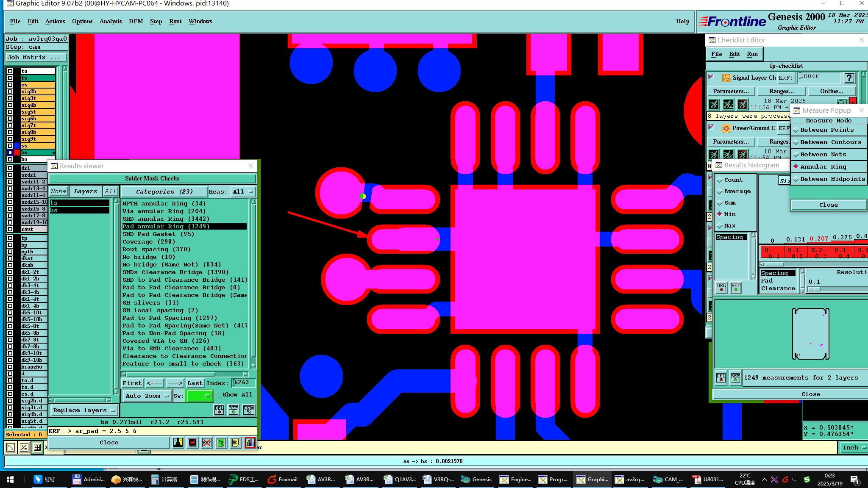Click Last button in Results viewer
The height and width of the screenshot is (488, 868).
coord(195,383)
